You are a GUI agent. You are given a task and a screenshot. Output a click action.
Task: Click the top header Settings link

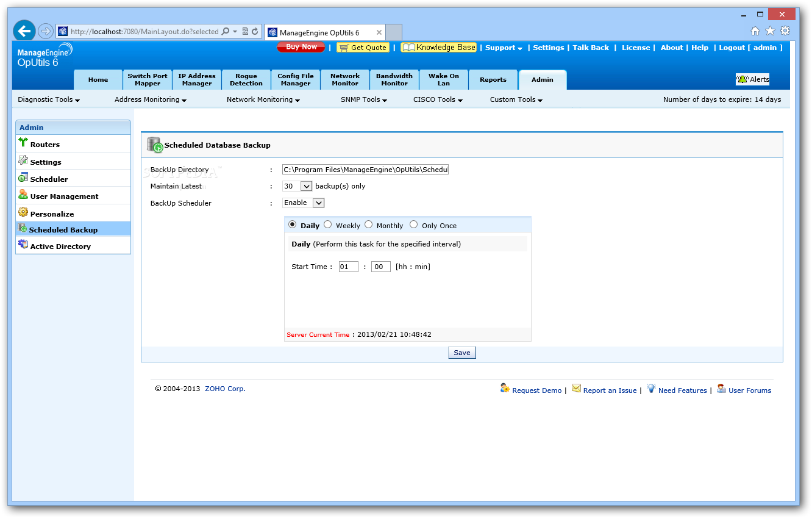[x=549, y=48]
